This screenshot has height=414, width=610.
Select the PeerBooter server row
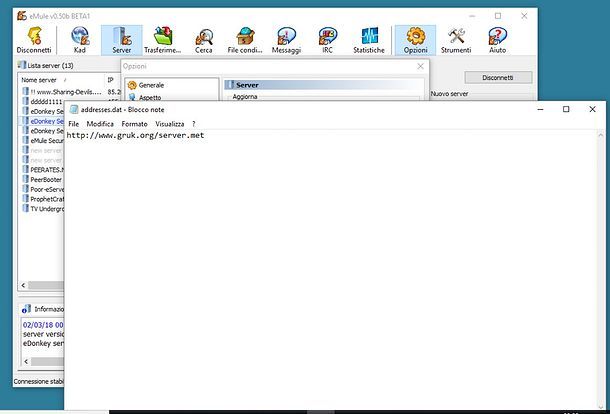43,179
